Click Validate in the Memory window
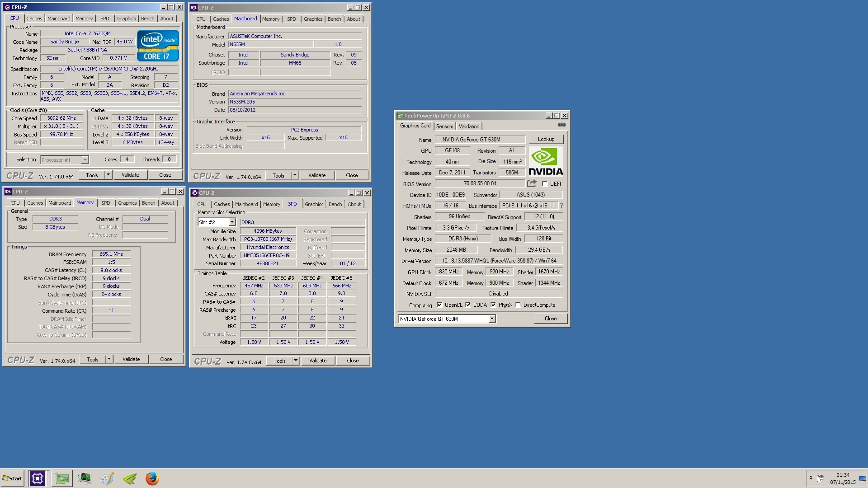868x488 pixels. [x=131, y=359]
